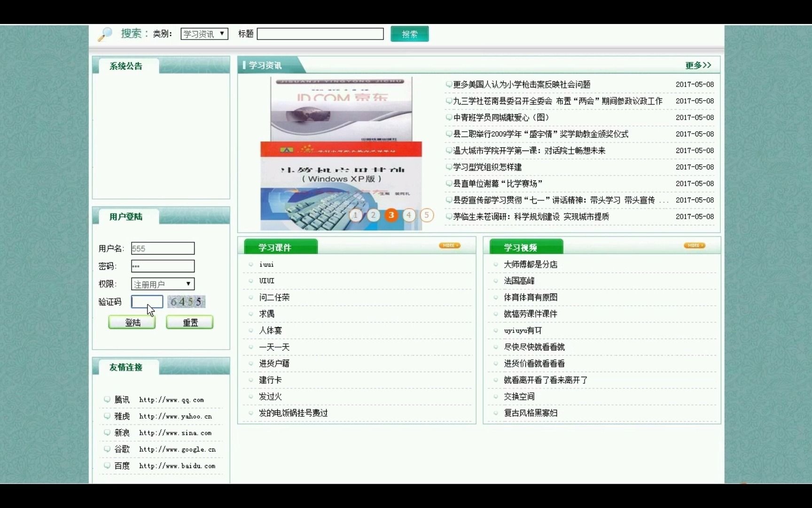812x508 pixels.
Task: Open video item 体育体育有原图
Action: tap(531, 297)
